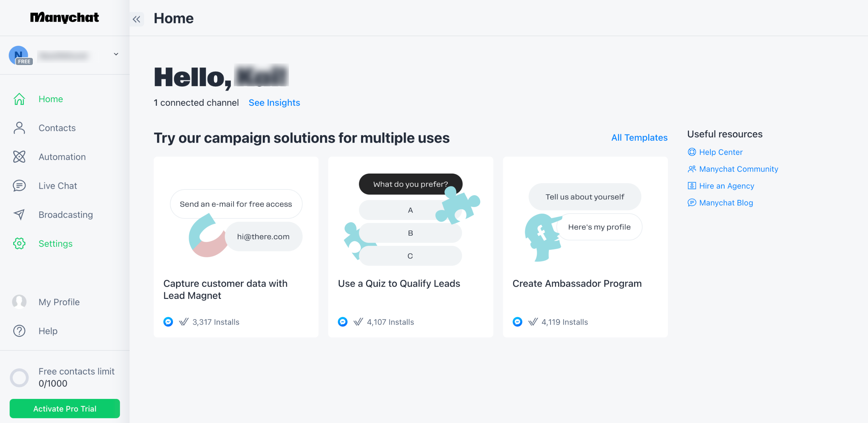Image resolution: width=868 pixels, height=423 pixels.
Task: Open Live Chat speech bubble icon
Action: tap(19, 186)
